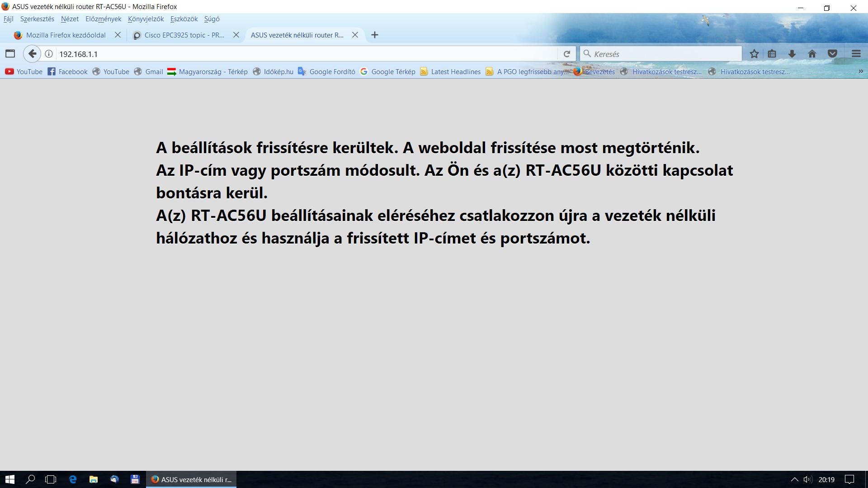Bookmark this page with the star icon
868x488 pixels.
pos(754,54)
